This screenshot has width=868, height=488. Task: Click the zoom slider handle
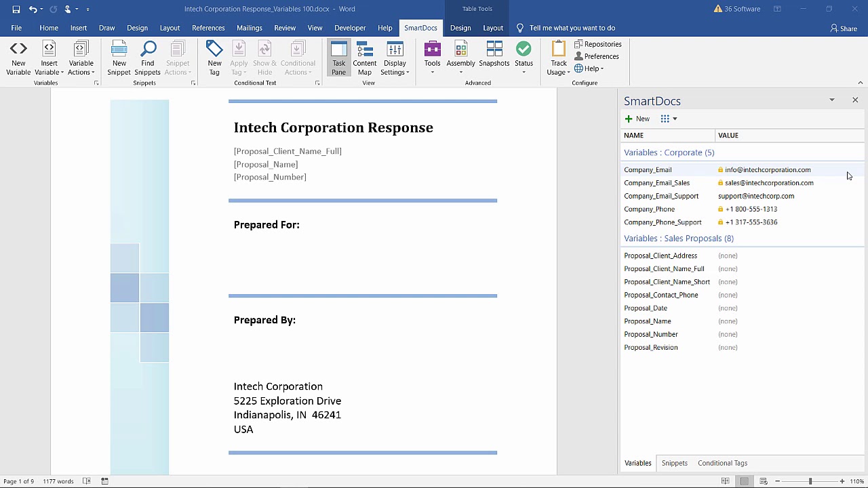810,481
